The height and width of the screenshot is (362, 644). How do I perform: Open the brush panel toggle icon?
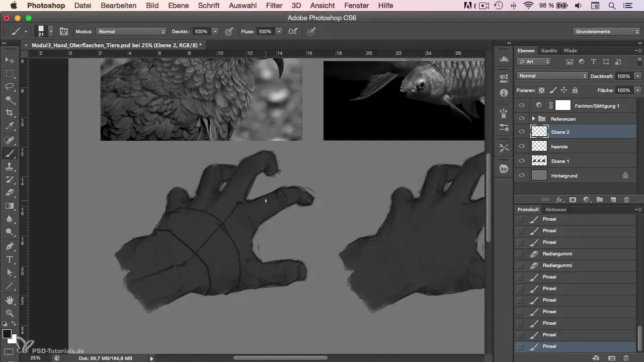pos(64,31)
